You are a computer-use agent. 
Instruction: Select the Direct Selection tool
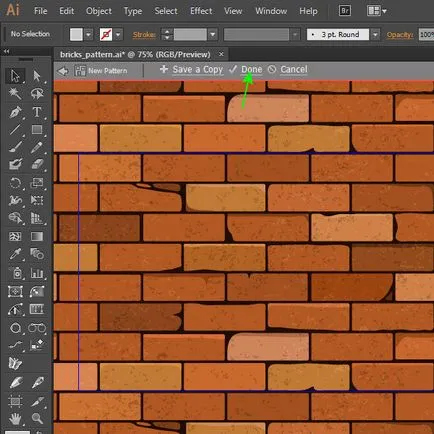[x=37, y=76]
